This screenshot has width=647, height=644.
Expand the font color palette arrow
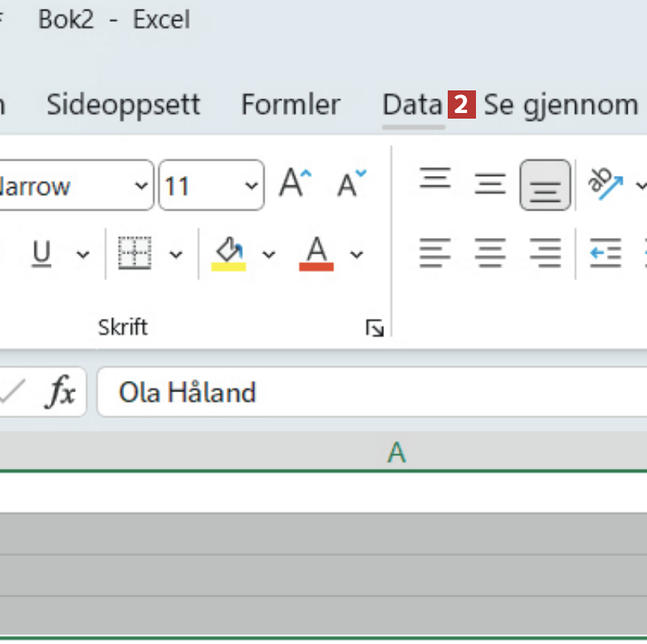357,255
